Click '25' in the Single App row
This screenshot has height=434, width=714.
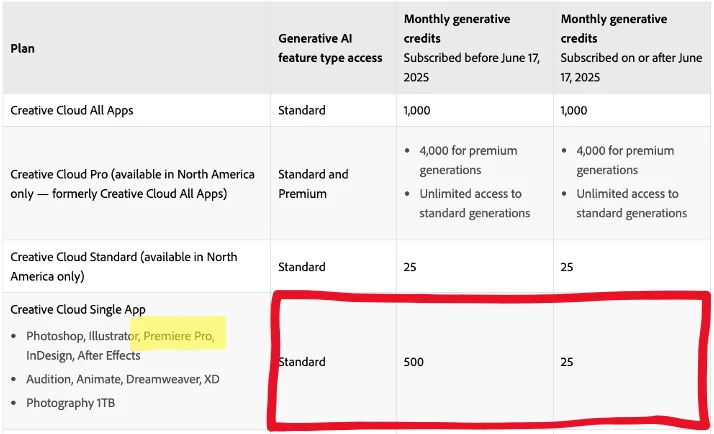tap(566, 362)
